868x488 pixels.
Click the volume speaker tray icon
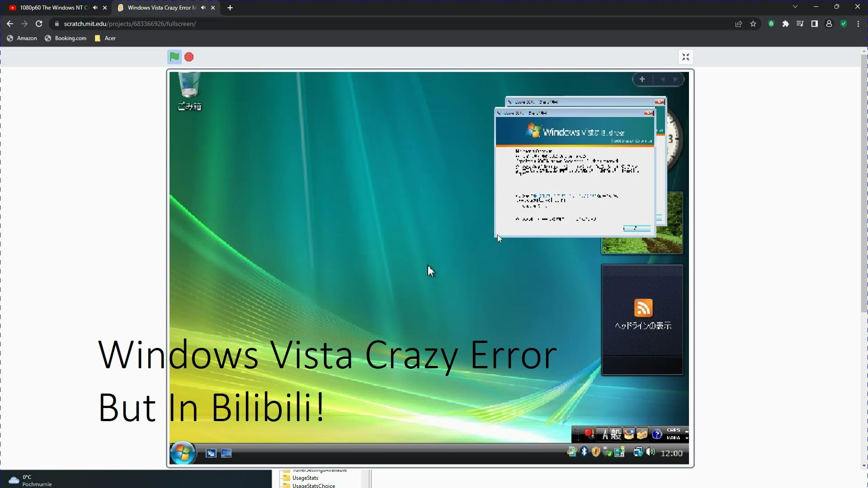point(651,451)
